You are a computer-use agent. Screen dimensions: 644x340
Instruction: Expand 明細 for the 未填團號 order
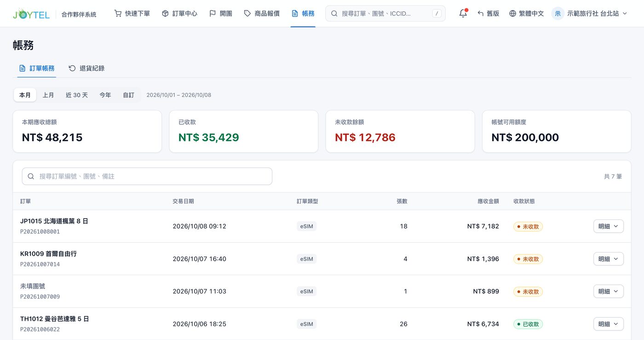point(609,291)
